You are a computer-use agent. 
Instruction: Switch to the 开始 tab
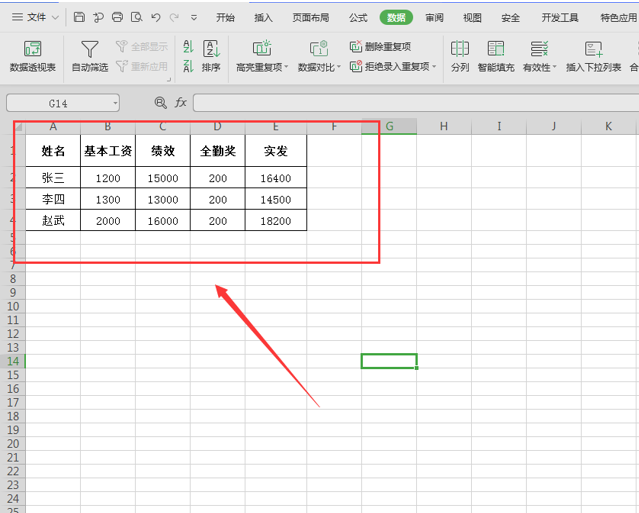[x=225, y=18]
